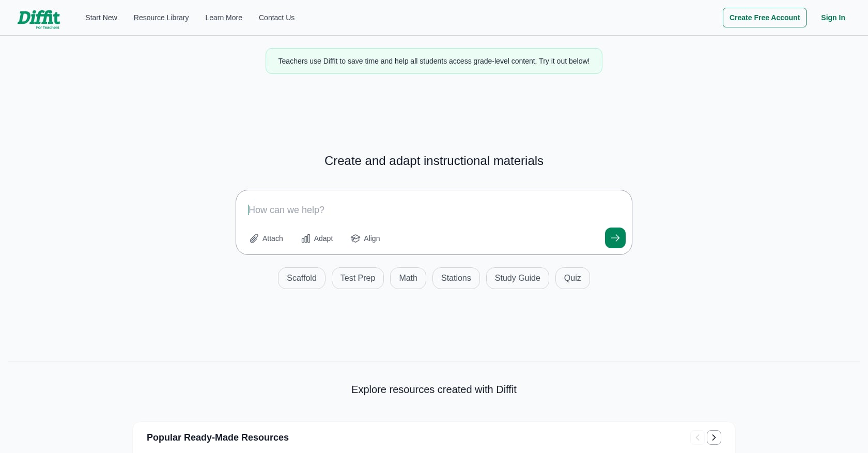This screenshot has height=453, width=868.
Task: Focus the 'How can we help?' input
Action: pos(434,210)
